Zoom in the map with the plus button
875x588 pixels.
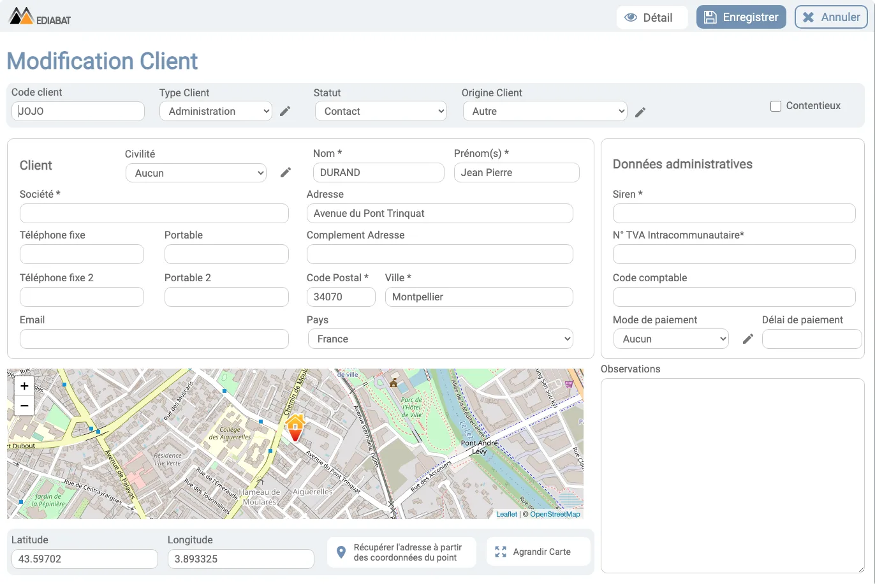[x=24, y=386]
